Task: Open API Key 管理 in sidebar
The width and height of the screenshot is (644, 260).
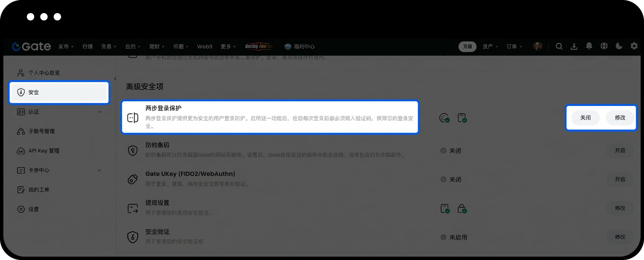Action: point(44,151)
